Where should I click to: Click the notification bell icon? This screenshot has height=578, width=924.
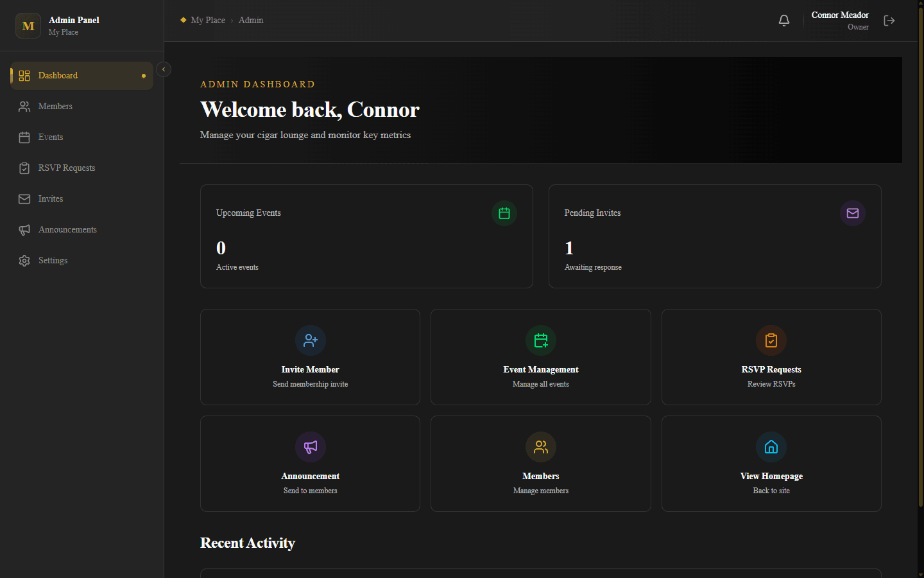click(783, 20)
